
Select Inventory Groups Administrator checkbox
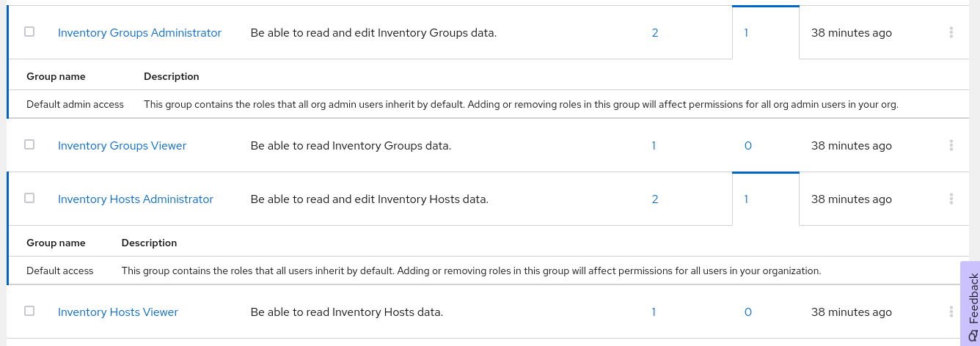pyautogui.click(x=29, y=32)
